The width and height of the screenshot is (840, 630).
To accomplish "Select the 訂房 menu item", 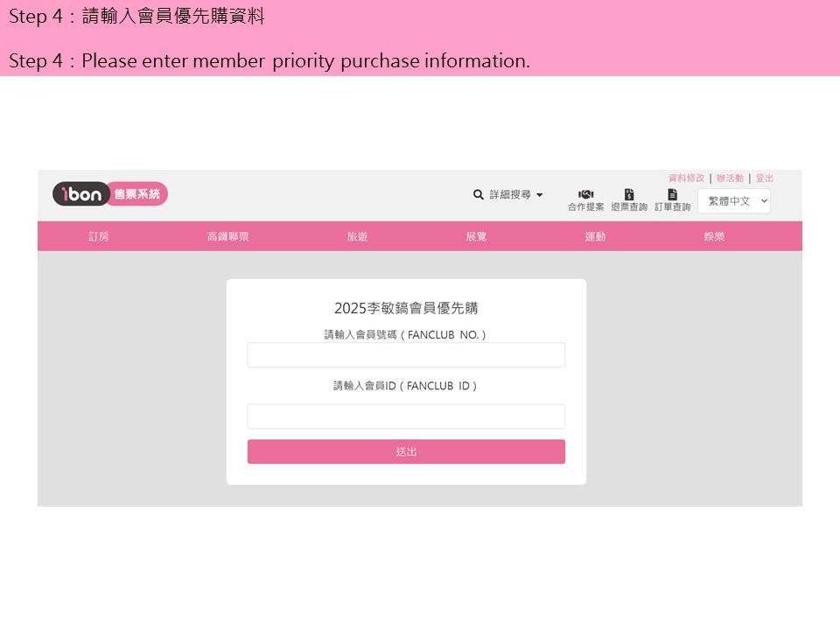I will point(99,236).
